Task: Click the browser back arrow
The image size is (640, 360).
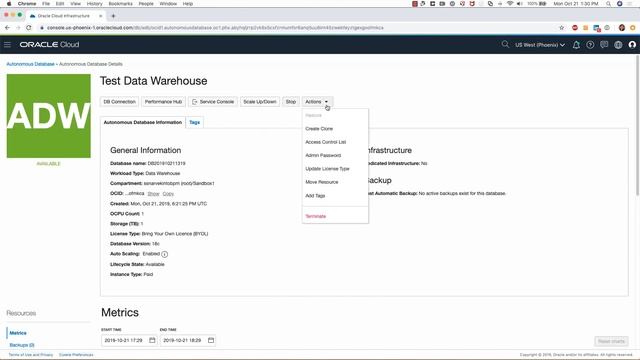Action: 7,28
